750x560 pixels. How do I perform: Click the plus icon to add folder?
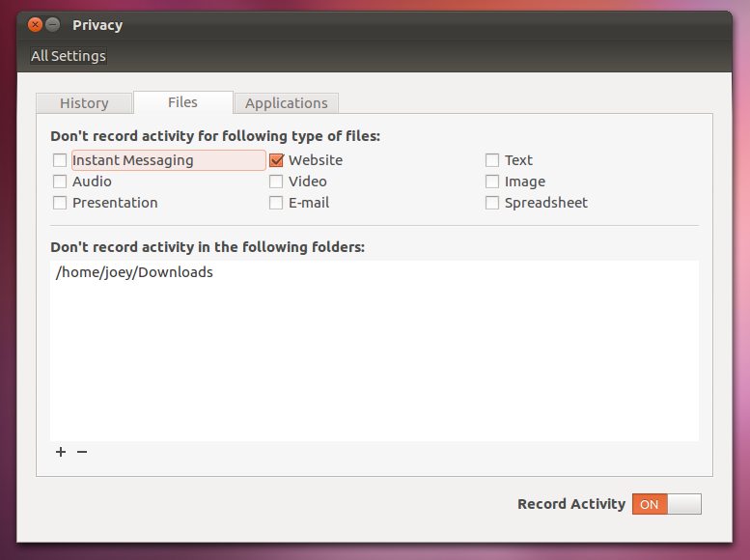(61, 452)
